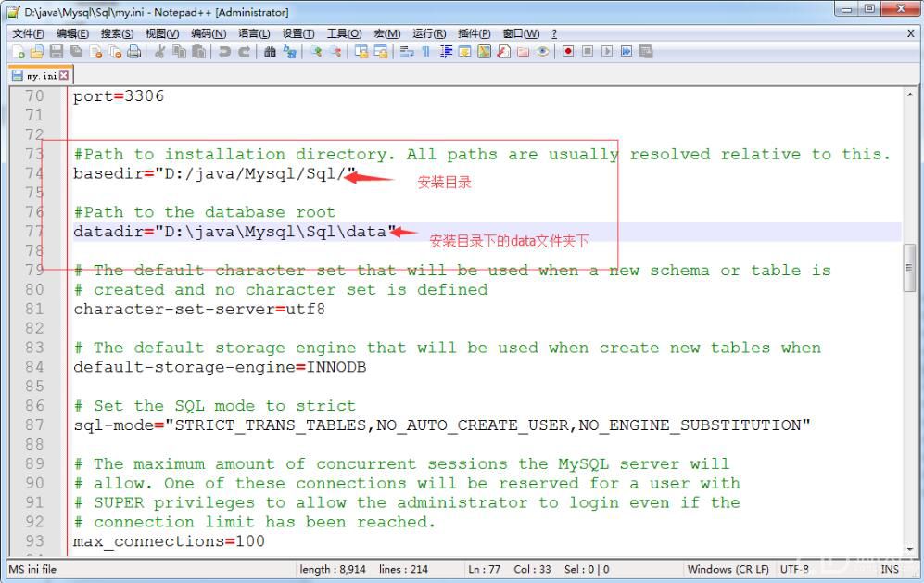Close the my.ini tab with its X
This screenshot has height=583, width=924.
(x=65, y=75)
